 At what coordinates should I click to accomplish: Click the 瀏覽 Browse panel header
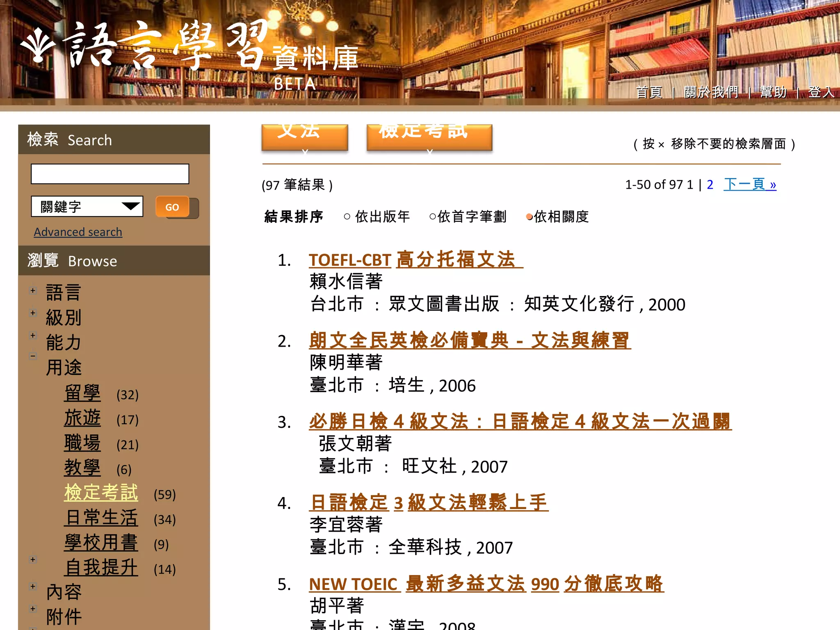[x=114, y=261]
